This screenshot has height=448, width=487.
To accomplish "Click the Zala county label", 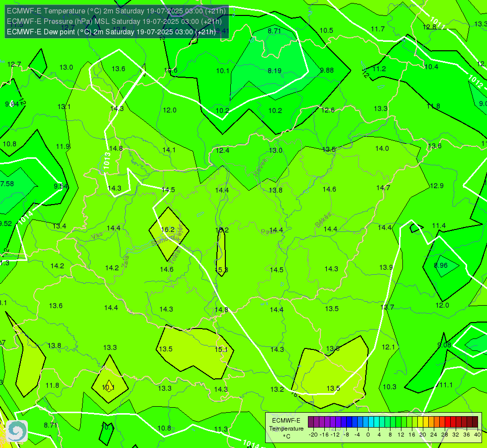I will point(125,261).
